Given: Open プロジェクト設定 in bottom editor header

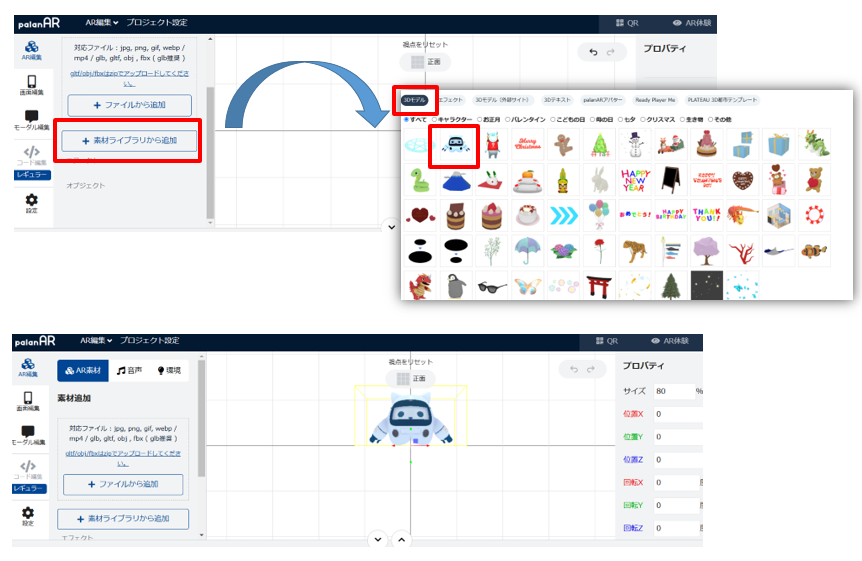Looking at the screenshot, I should (x=150, y=340).
